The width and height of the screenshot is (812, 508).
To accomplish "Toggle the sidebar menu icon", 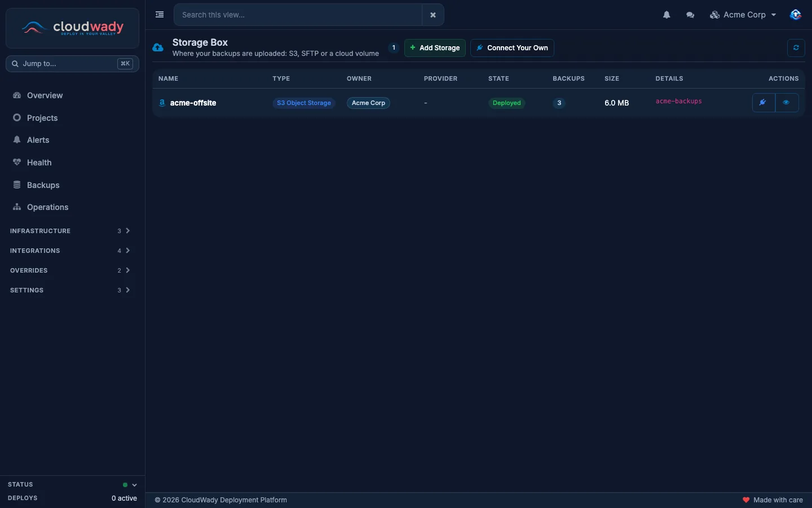I will tap(160, 15).
